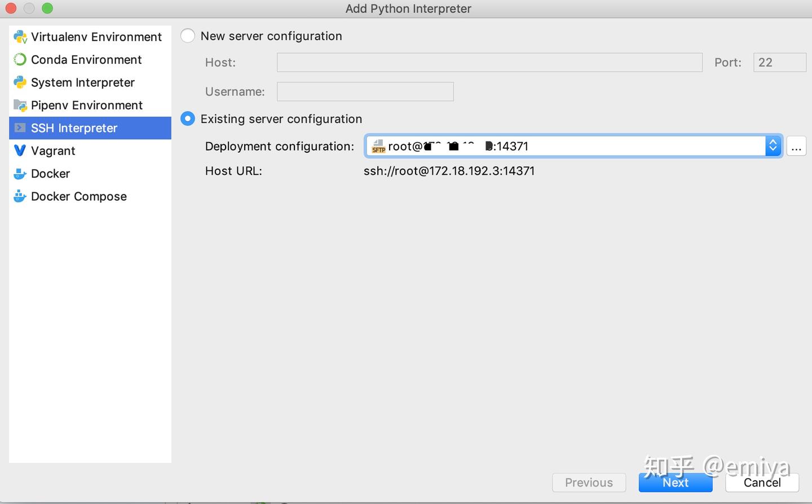
Task: Select New server configuration radio button
Action: click(x=188, y=36)
